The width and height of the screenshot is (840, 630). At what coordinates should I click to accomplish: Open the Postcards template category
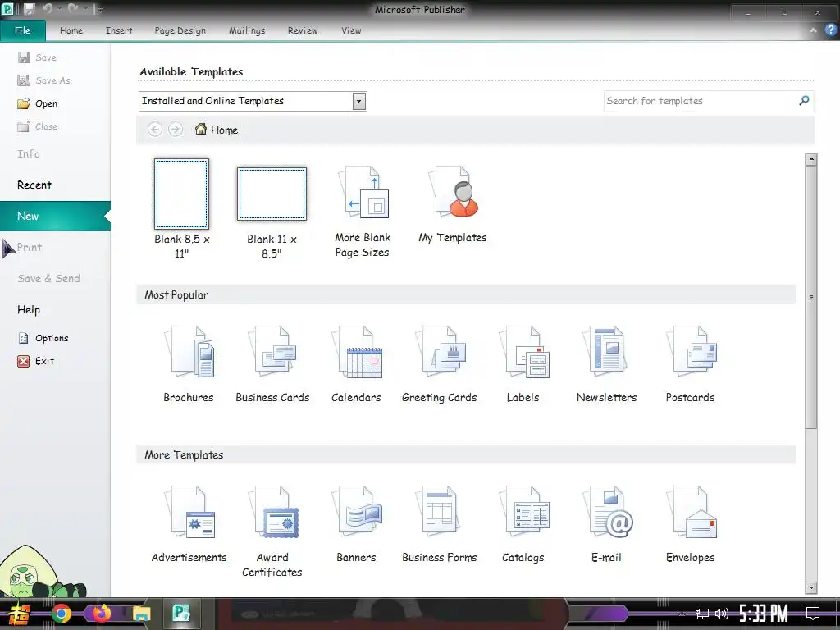[690, 364]
